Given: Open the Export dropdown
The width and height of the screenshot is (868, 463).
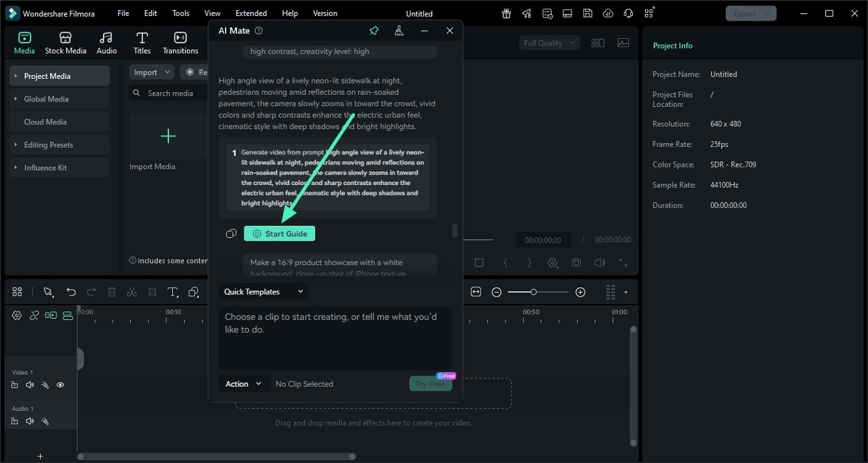Looking at the screenshot, I should [x=750, y=13].
